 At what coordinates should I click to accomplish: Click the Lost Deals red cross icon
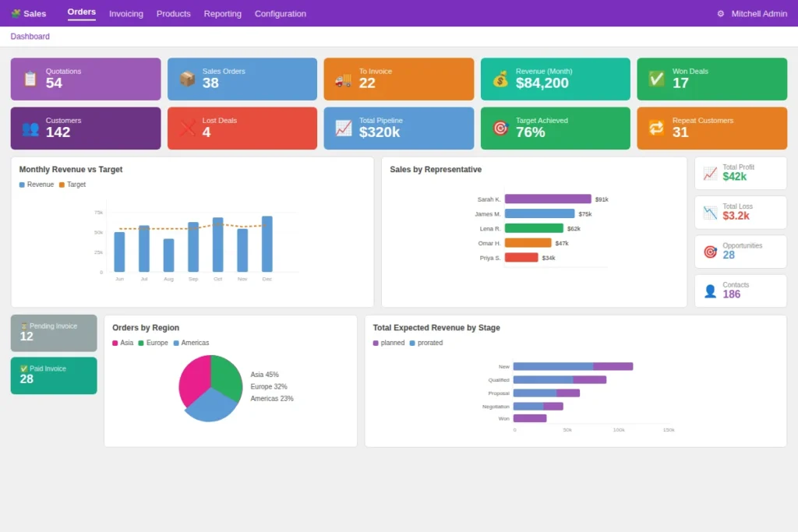pyautogui.click(x=187, y=129)
